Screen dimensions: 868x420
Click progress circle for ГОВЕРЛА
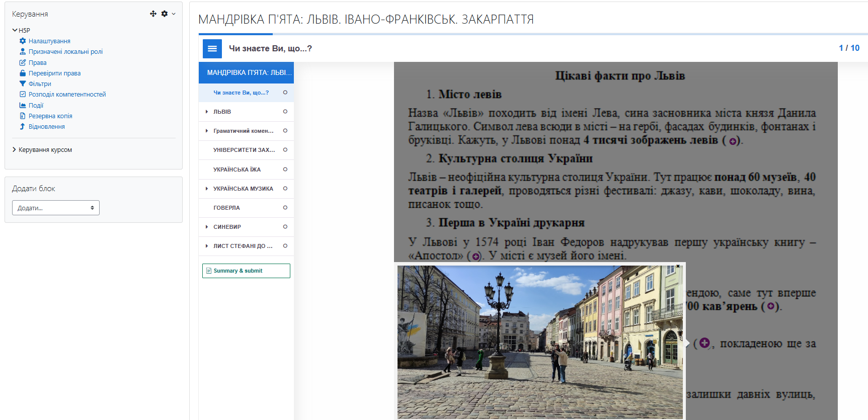pos(285,208)
